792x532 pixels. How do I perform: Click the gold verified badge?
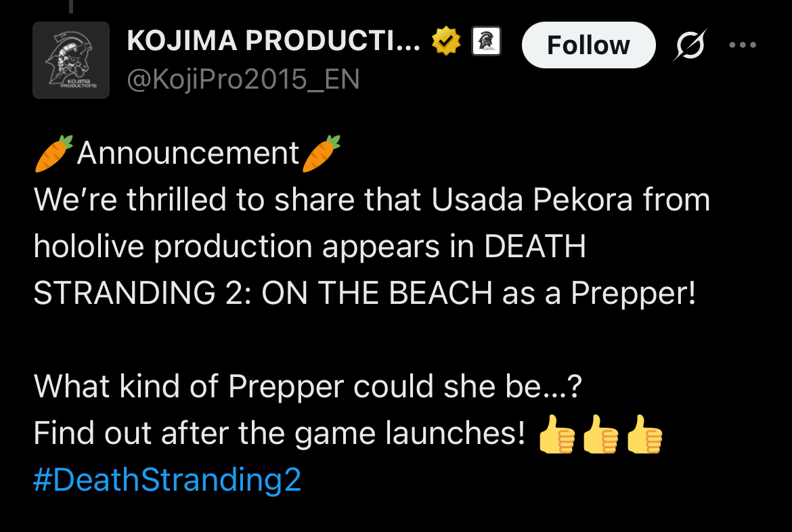(x=446, y=43)
